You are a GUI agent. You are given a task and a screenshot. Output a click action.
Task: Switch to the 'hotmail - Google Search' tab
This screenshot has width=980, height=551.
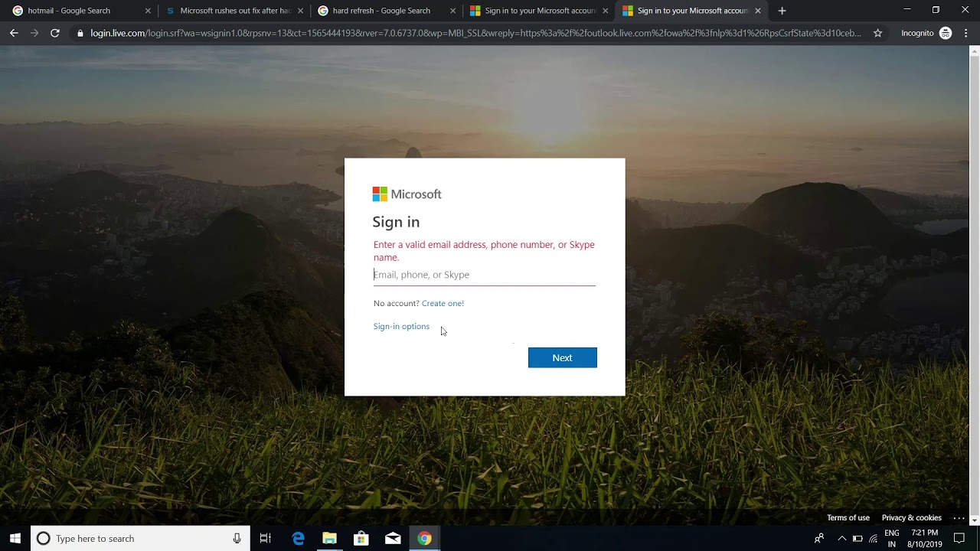[80, 11]
